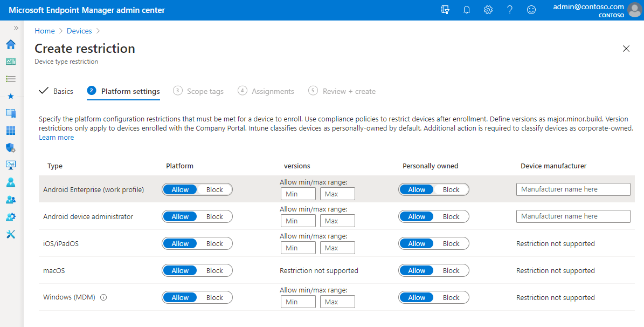Viewport: 644px width, 327px height.
Task: Collapse the left navigation with the chevron
Action: click(17, 28)
